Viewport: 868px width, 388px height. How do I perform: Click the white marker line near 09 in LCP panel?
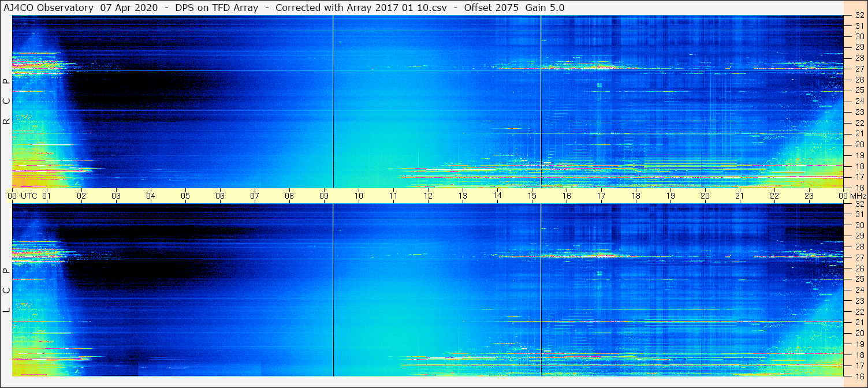[x=333, y=290]
